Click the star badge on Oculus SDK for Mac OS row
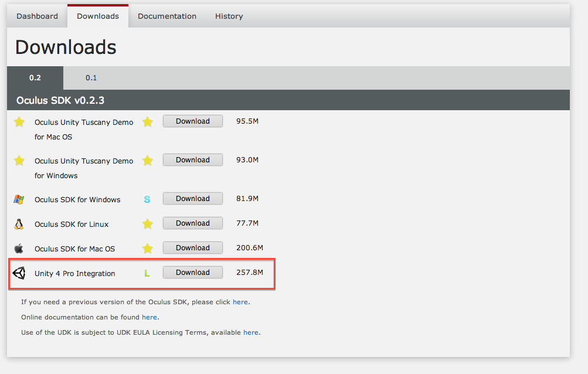 [147, 249]
